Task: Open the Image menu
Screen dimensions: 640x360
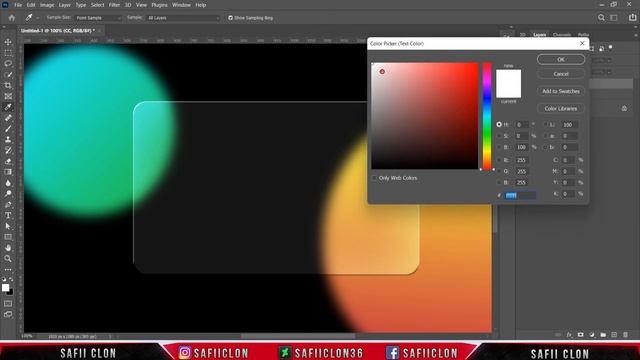Action: 47,5
